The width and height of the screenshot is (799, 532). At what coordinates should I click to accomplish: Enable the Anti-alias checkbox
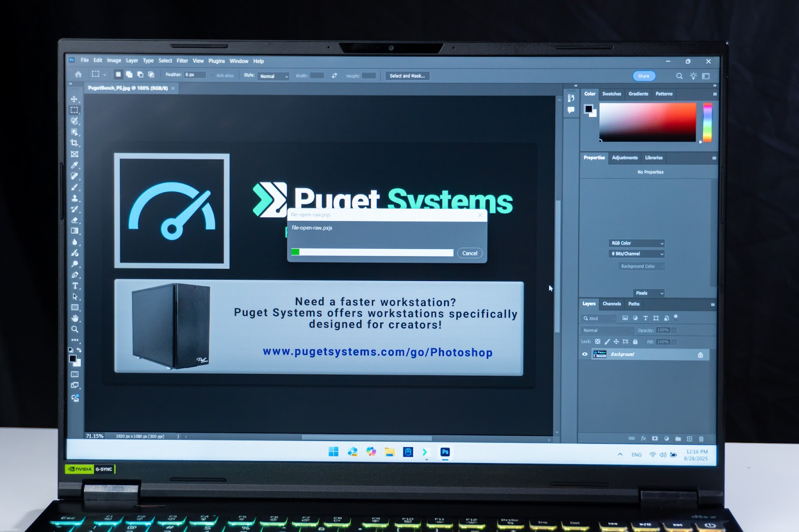[x=213, y=75]
